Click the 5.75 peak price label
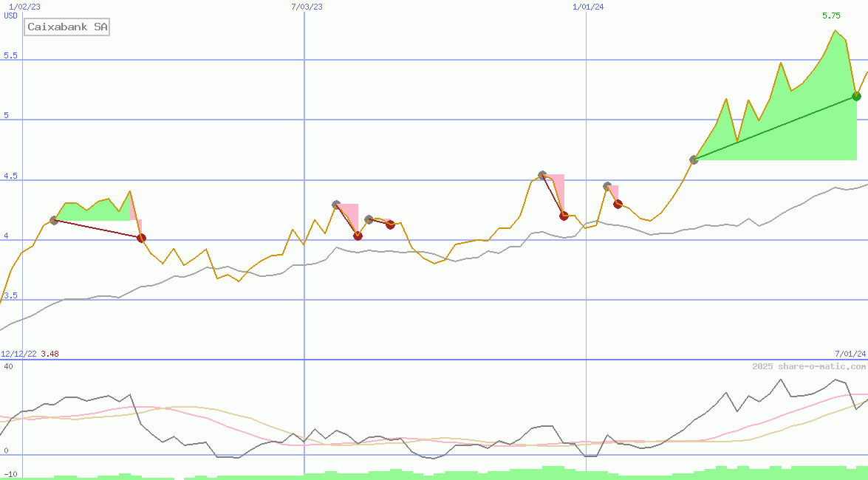Image resolution: width=868 pixels, height=480 pixels. (x=830, y=14)
